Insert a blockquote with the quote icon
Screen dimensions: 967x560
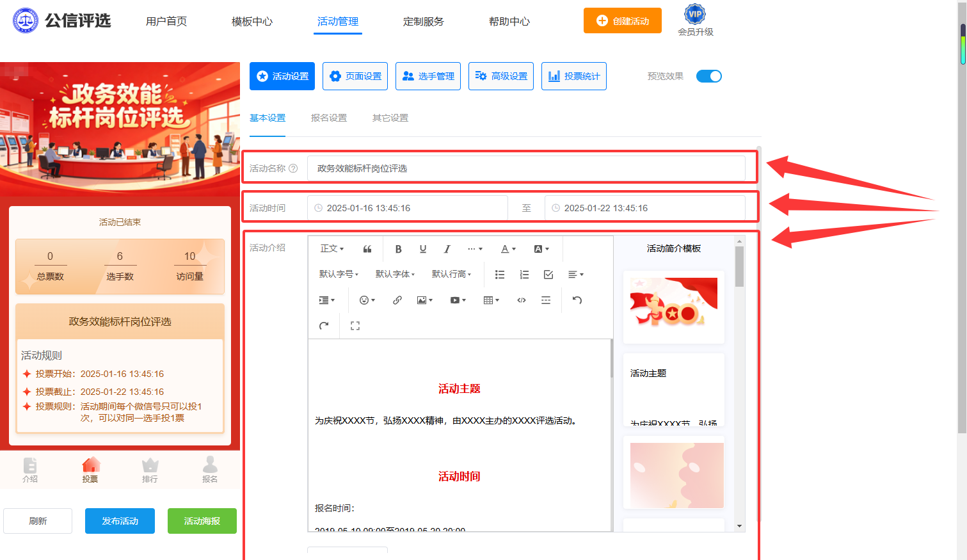coord(367,249)
